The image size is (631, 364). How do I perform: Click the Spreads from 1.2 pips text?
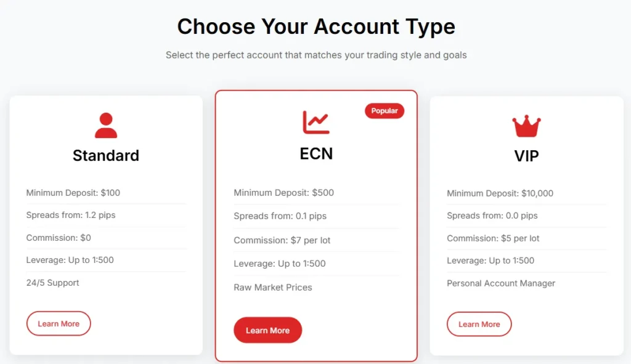coord(71,216)
